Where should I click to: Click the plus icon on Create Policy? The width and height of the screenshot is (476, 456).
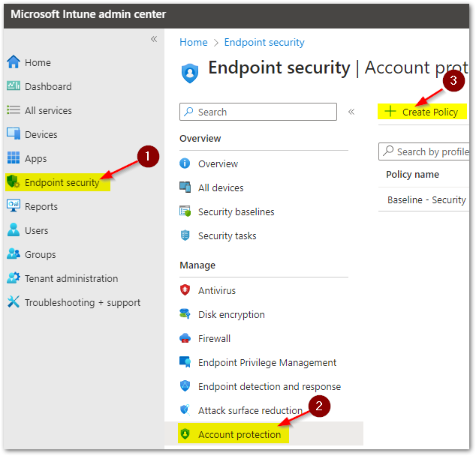(x=390, y=111)
